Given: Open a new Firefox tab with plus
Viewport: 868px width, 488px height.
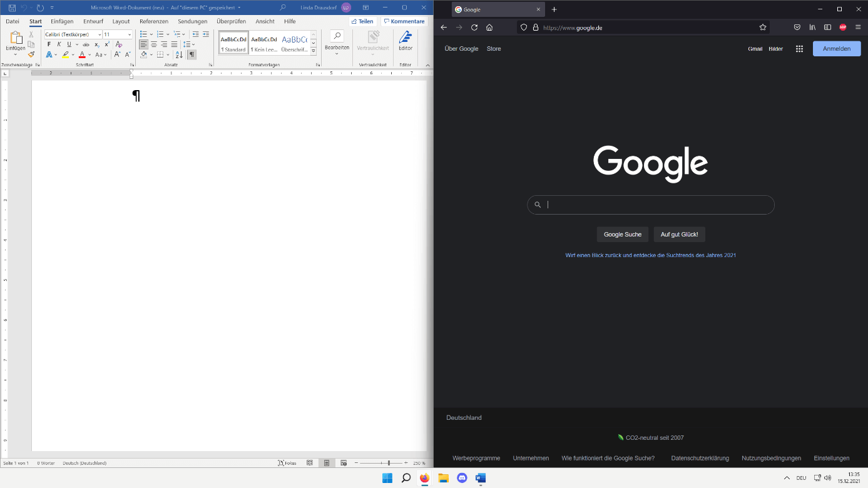Looking at the screenshot, I should point(554,9).
